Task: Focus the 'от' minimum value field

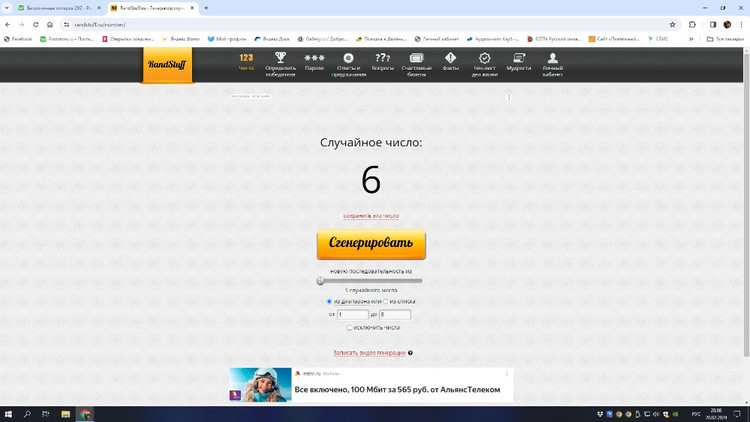Action: [x=352, y=314]
